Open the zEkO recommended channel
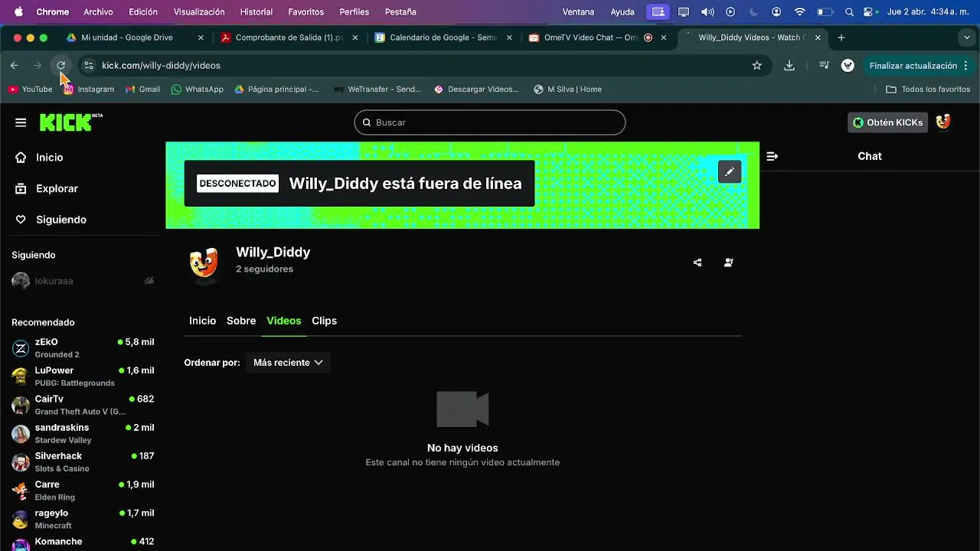The height and width of the screenshot is (551, 980). (x=83, y=348)
